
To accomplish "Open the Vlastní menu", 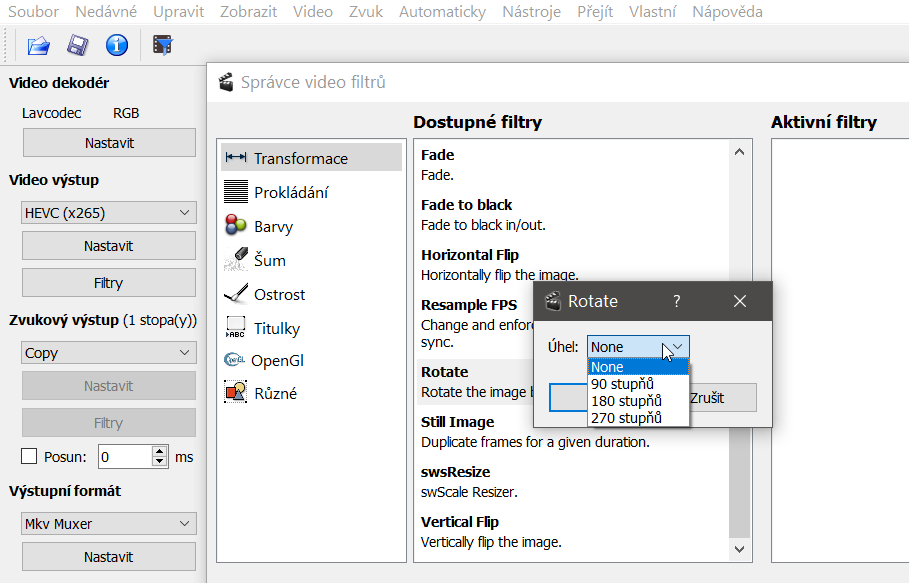I will click(653, 12).
